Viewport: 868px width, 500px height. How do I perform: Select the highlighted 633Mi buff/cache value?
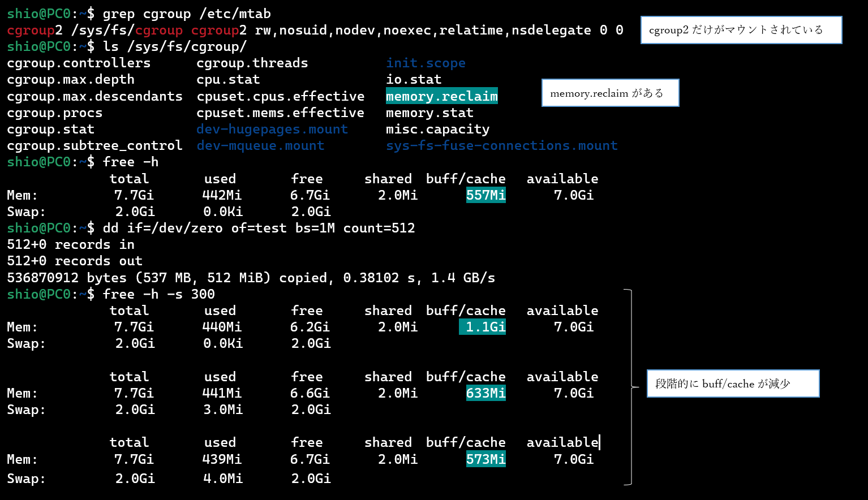pyautogui.click(x=485, y=393)
